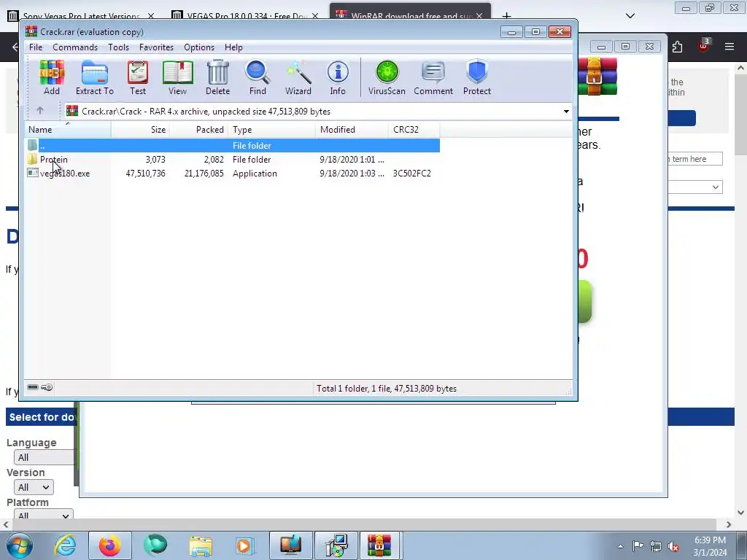The image size is (747, 560).
Task: Open the Language All dropdown
Action: click(44, 457)
